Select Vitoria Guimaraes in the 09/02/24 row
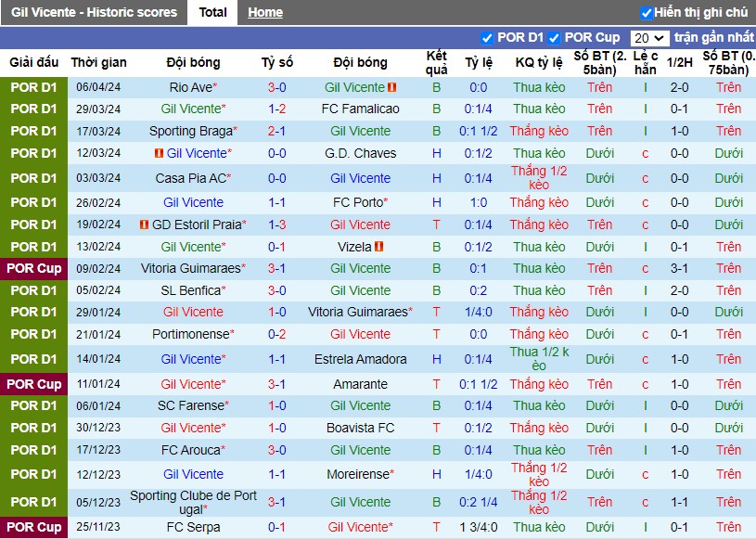This screenshot has height=539, width=756. (191, 268)
